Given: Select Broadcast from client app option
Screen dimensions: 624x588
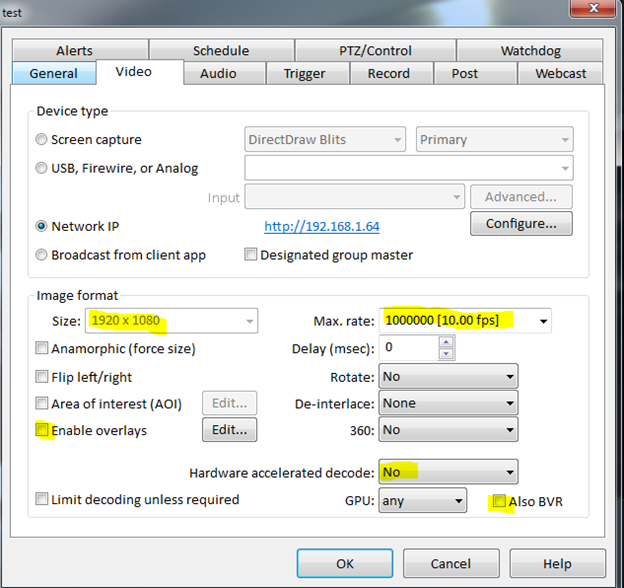Looking at the screenshot, I should pos(42,255).
